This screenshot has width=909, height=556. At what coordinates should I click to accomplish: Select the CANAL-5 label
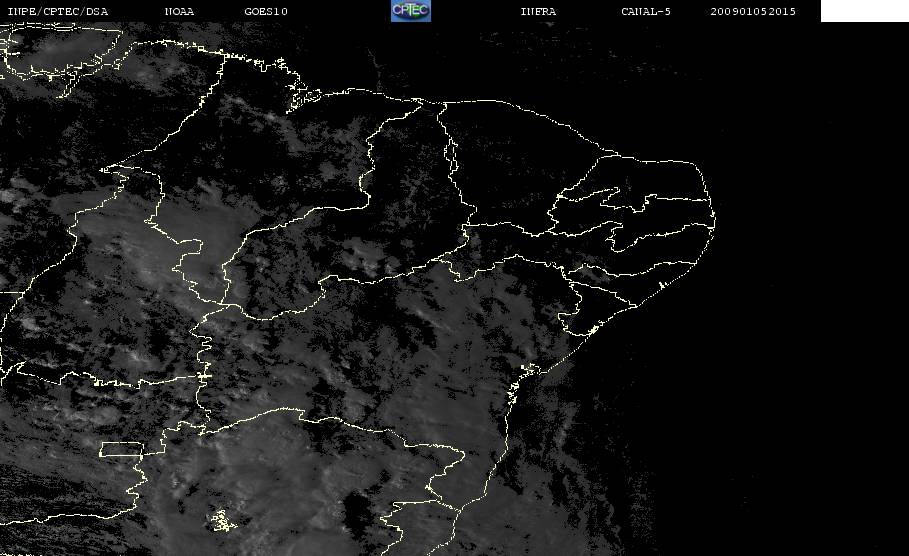click(646, 11)
